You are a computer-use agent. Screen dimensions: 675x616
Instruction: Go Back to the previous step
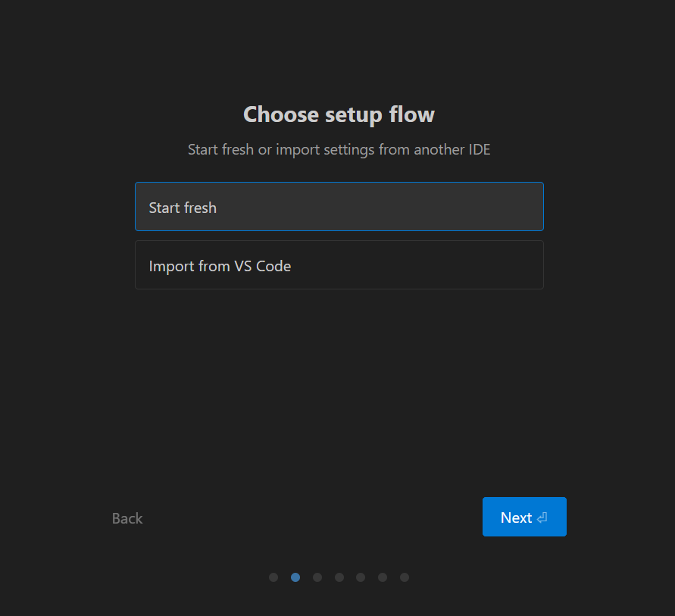point(127,518)
